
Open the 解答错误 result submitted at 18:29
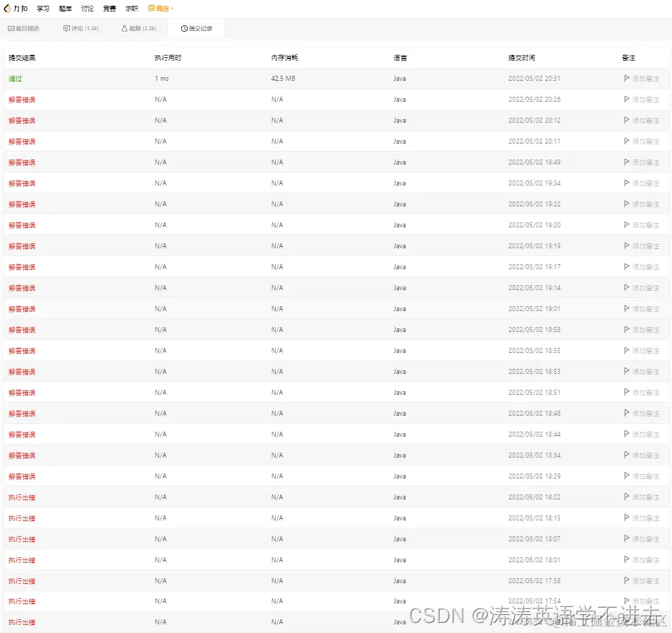[x=22, y=476]
